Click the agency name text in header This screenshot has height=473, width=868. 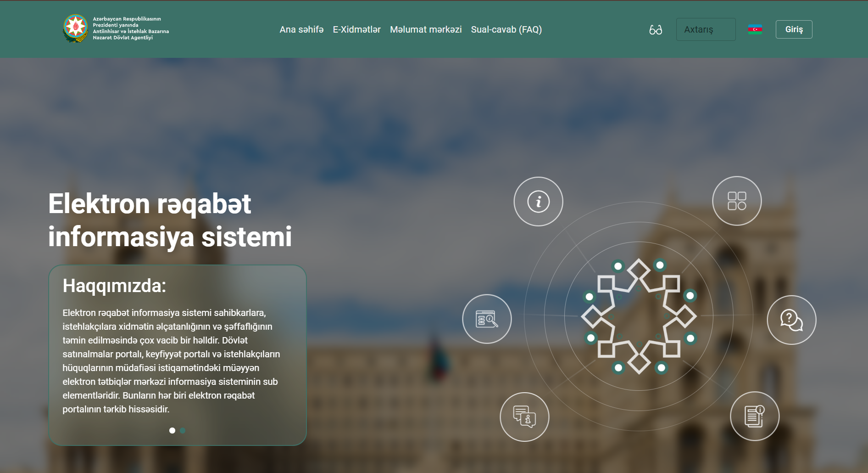(130, 28)
